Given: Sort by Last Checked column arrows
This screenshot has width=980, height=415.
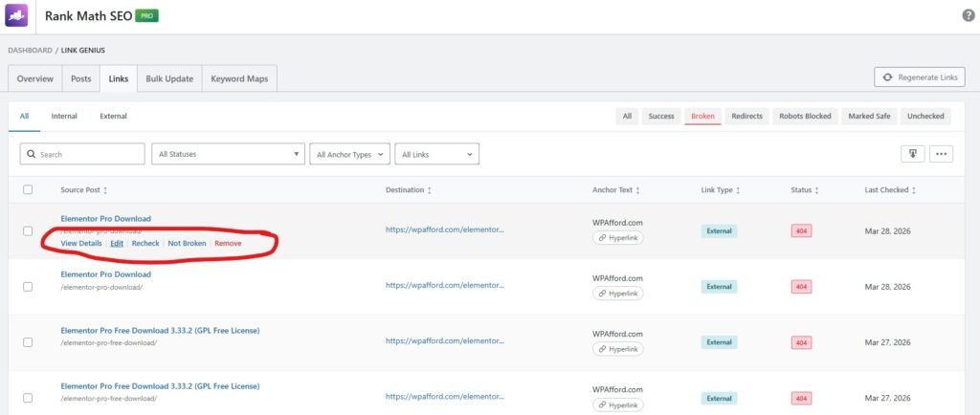Looking at the screenshot, I should click(914, 190).
